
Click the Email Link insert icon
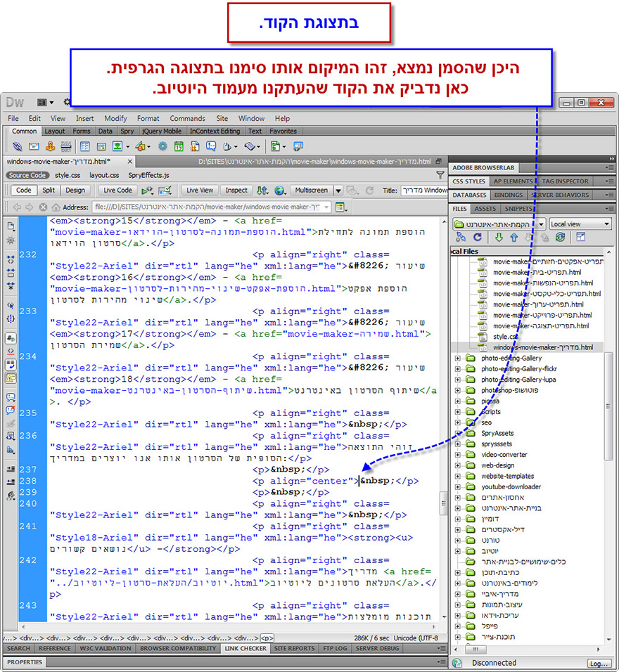(x=34, y=147)
